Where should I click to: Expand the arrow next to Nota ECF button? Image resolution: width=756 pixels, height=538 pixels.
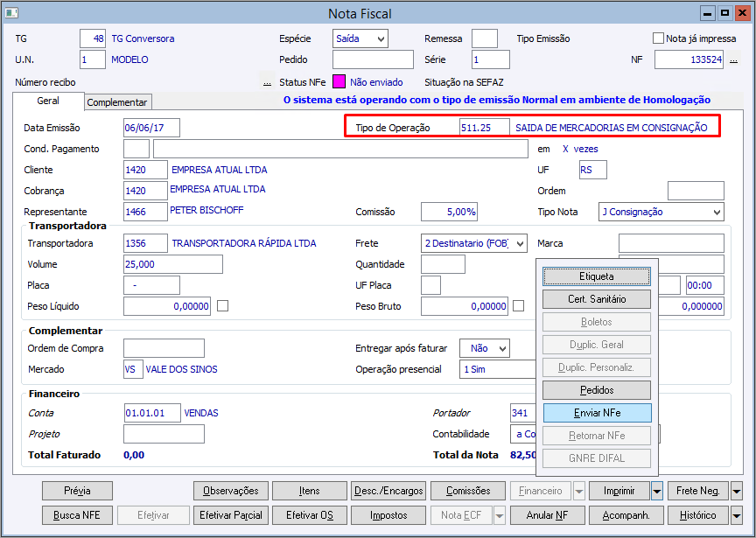[500, 515]
